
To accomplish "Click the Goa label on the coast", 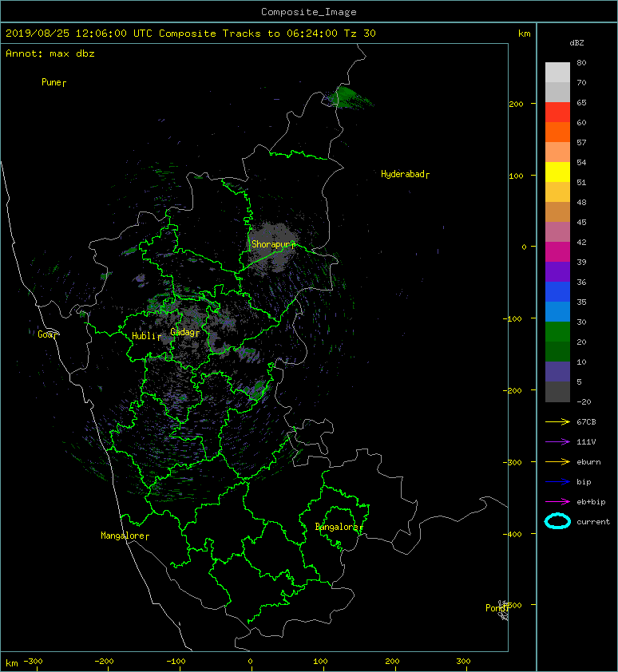I will [46, 334].
